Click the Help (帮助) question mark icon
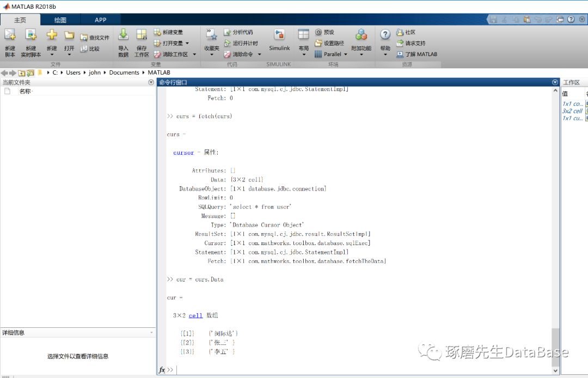 click(385, 34)
